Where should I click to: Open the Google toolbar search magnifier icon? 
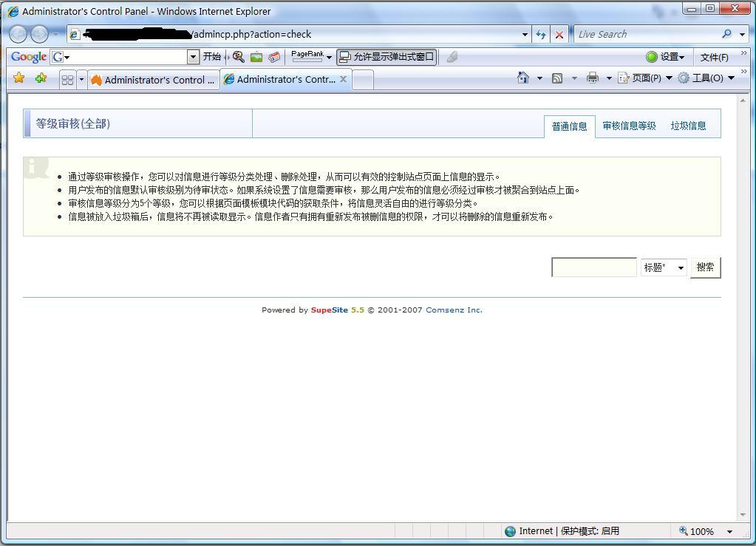238,57
